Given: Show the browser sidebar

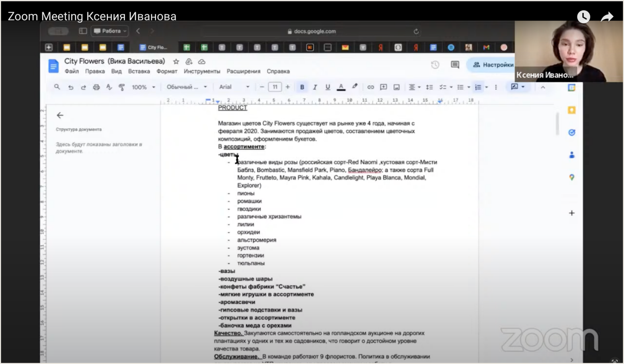Looking at the screenshot, I should point(83,31).
